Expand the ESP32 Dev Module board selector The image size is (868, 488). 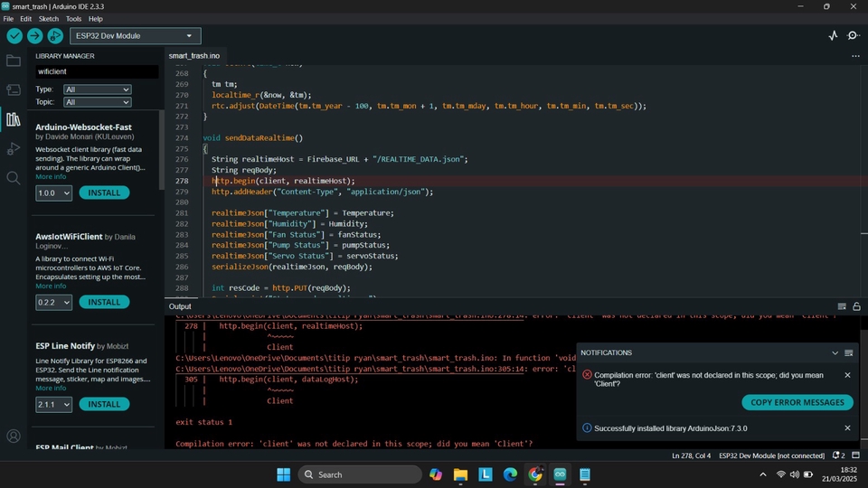coord(135,36)
